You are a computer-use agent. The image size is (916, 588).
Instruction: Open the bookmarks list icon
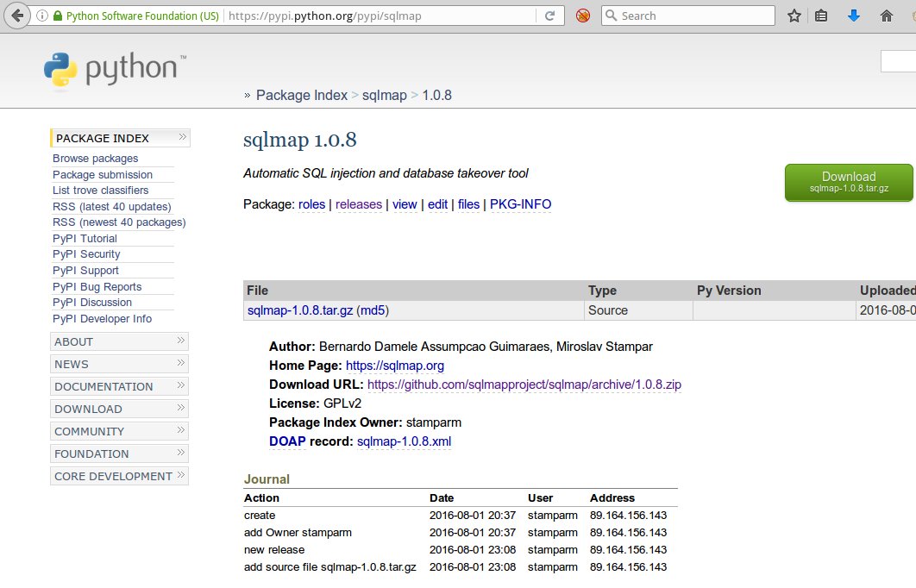(x=821, y=16)
